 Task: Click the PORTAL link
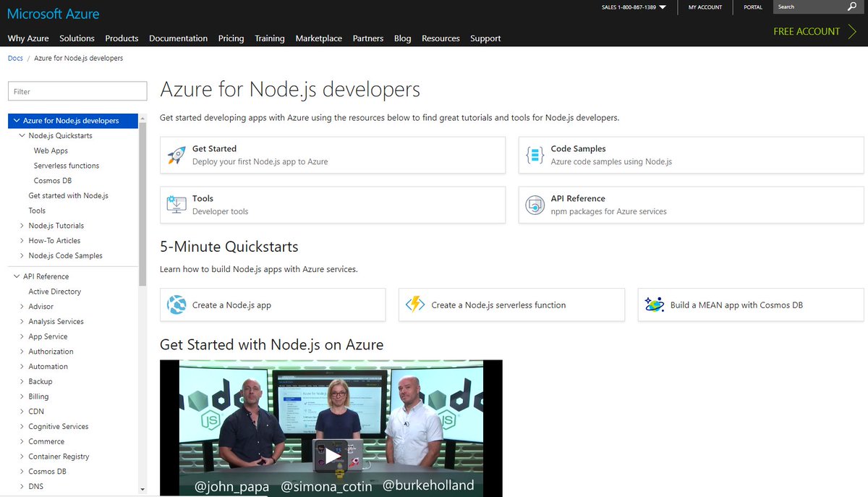[753, 7]
